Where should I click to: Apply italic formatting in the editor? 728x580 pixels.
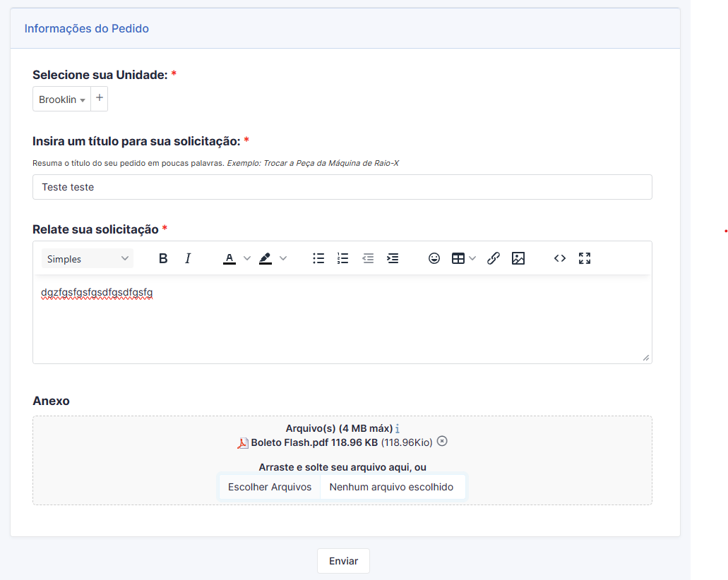(188, 258)
